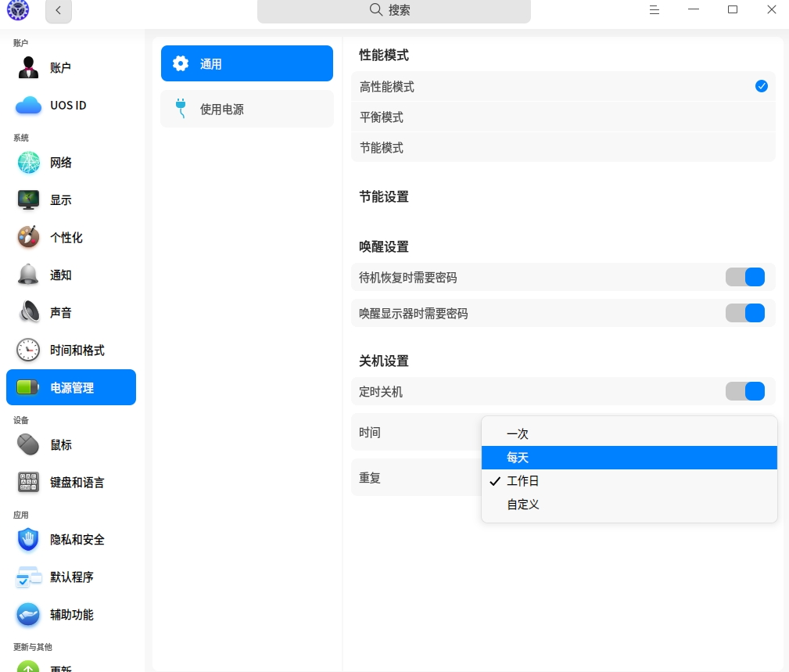Click the 节能设置 section heading
Viewport: 789px width, 672px height.
tap(384, 197)
